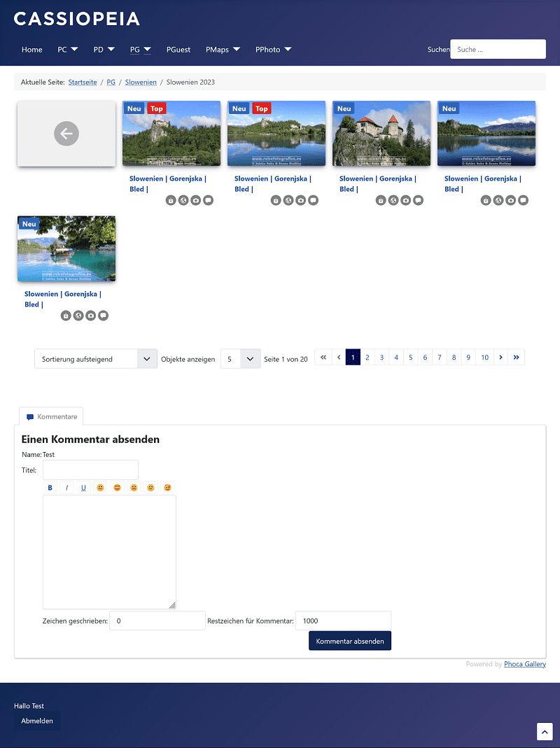Jump to the last page of pagination

click(517, 358)
